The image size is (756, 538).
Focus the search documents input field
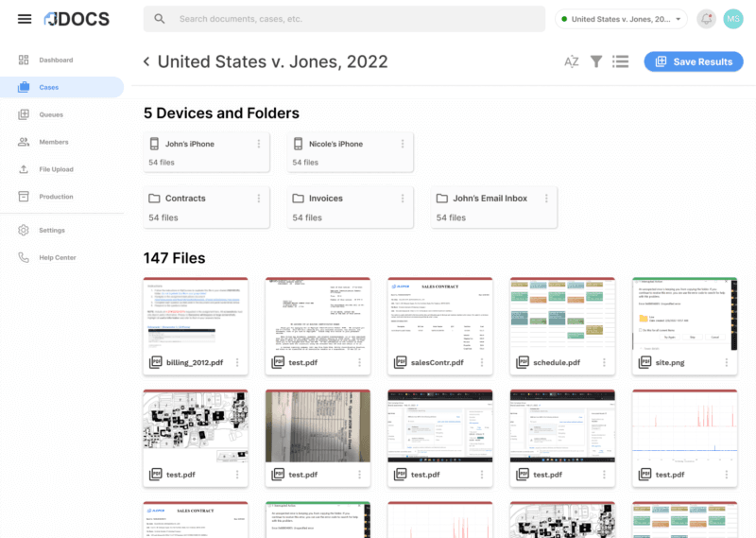[344, 19]
